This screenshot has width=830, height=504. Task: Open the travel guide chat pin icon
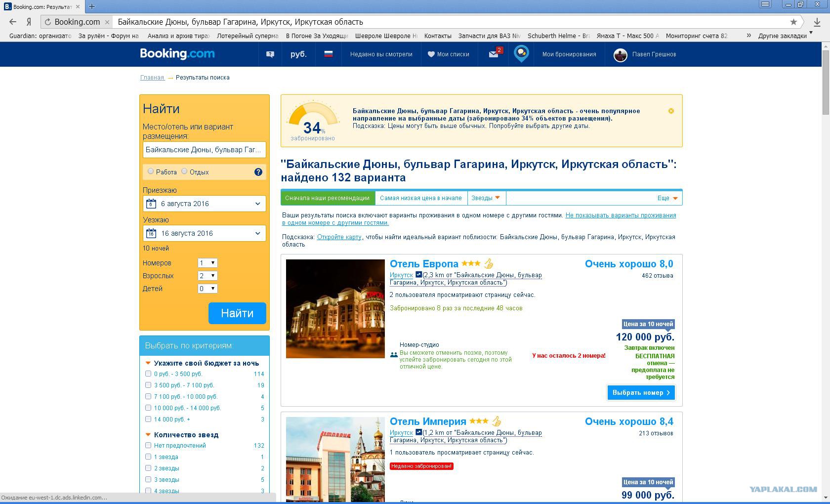click(x=521, y=54)
